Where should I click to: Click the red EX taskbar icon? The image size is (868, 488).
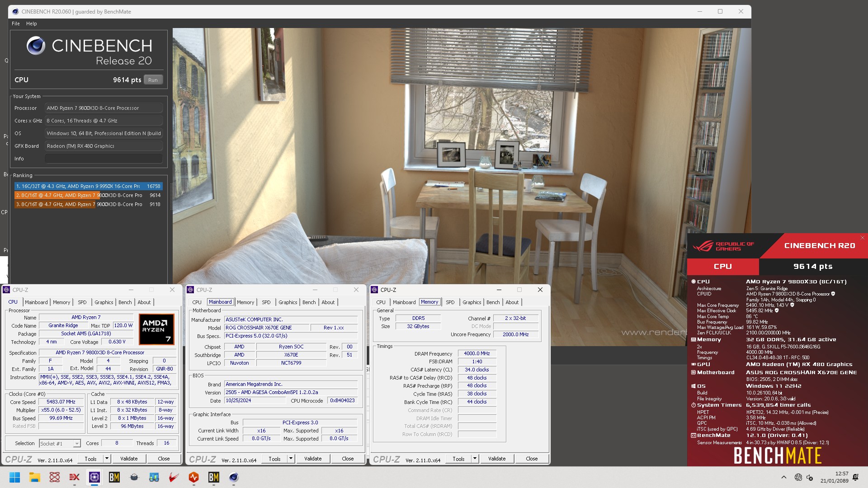75,477
